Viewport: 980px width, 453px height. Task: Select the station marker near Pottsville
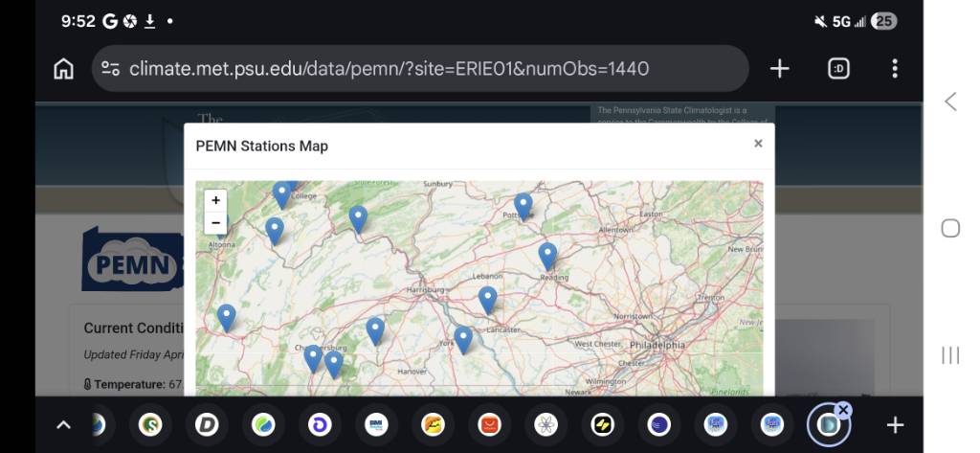(x=523, y=205)
